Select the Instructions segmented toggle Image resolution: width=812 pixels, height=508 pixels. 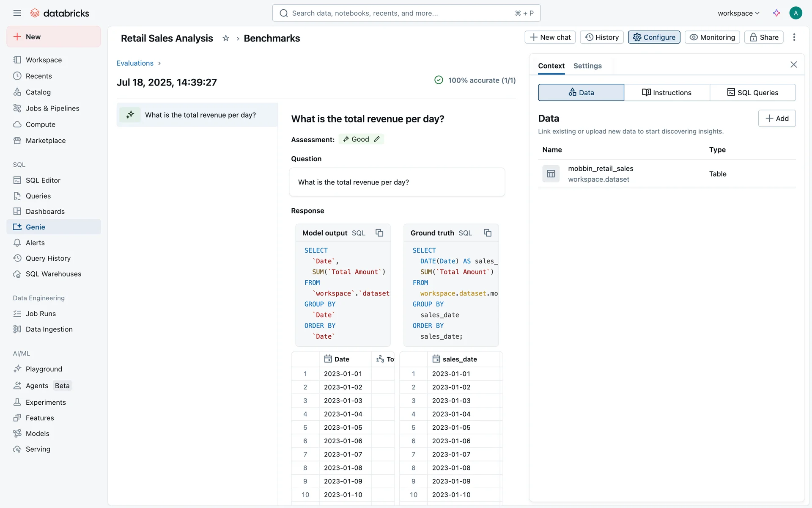pyautogui.click(x=667, y=92)
